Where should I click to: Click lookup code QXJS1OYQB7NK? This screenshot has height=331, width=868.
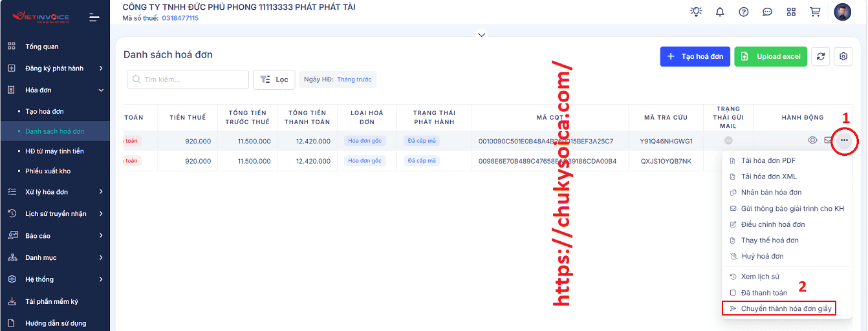666,161
